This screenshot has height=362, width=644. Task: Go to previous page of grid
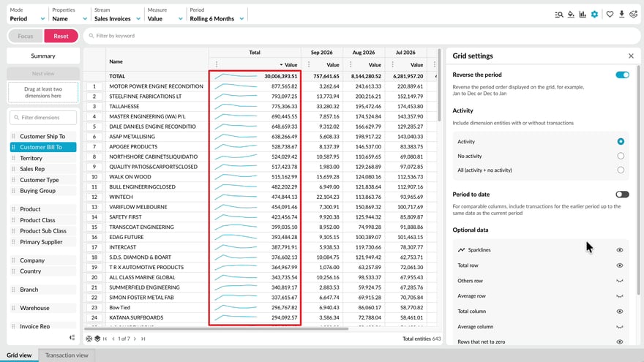pyautogui.click(x=113, y=339)
